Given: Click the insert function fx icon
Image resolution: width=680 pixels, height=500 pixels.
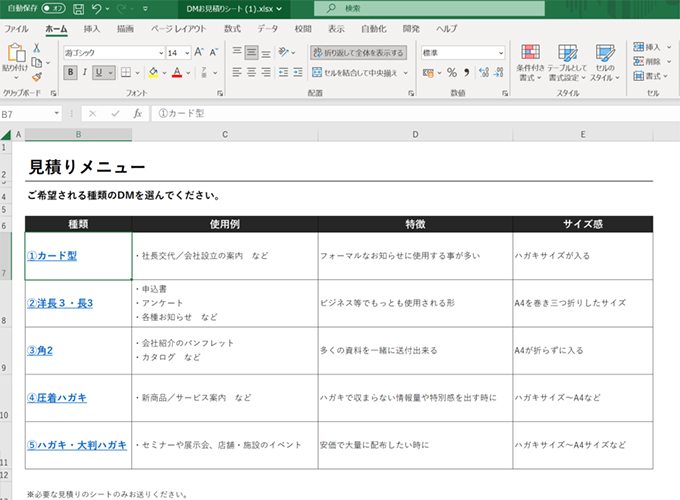Looking at the screenshot, I should click(137, 114).
